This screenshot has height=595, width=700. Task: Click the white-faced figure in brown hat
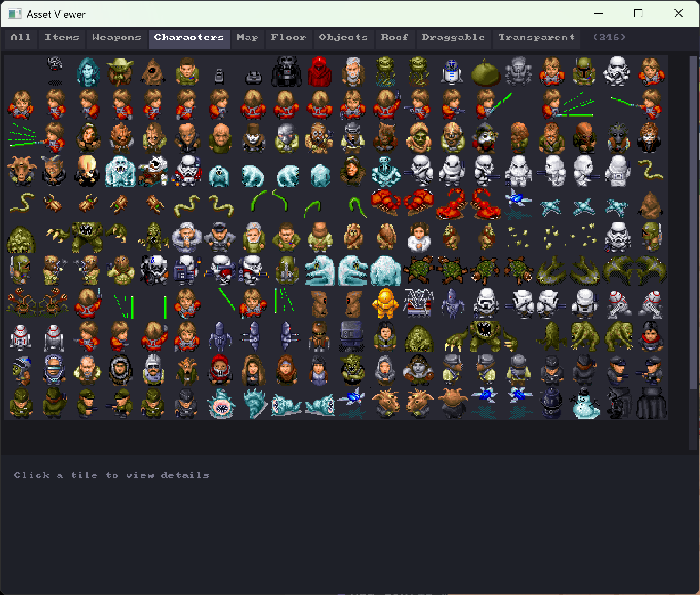[x=254, y=138]
